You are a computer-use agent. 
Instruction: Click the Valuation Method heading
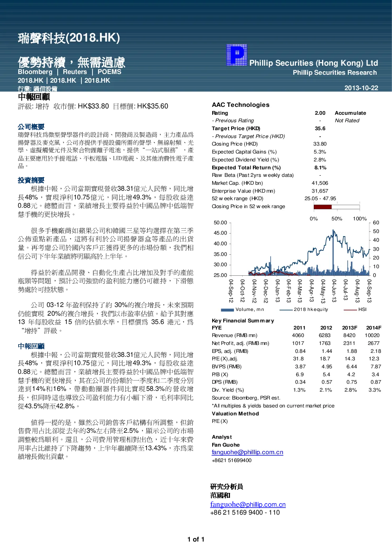(236, 414)
